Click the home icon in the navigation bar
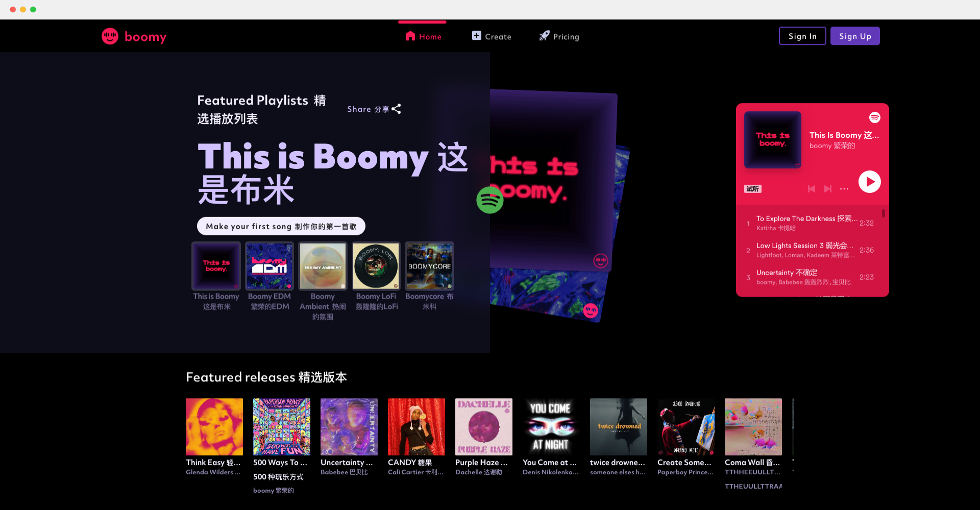980x510 pixels. [410, 36]
